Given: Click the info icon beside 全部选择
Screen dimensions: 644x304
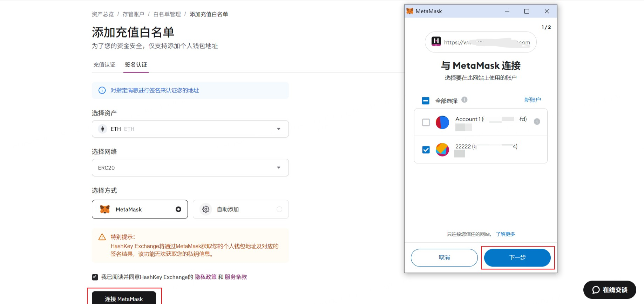Looking at the screenshot, I should click(464, 100).
